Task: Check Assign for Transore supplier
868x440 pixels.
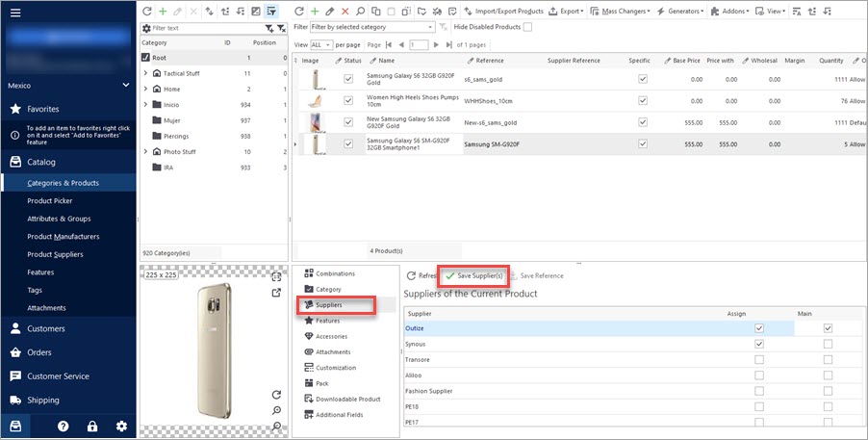Action: (759, 360)
